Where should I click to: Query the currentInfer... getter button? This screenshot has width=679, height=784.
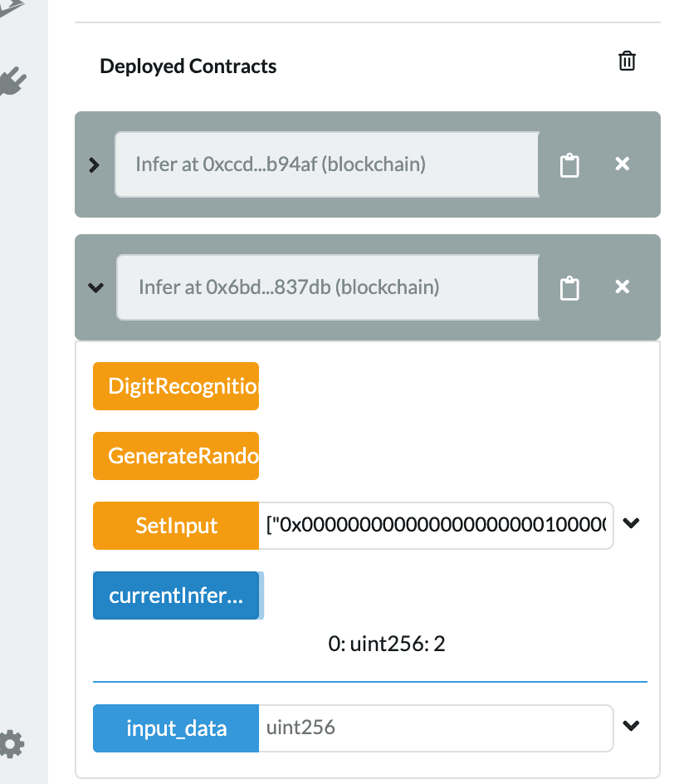[x=176, y=595]
